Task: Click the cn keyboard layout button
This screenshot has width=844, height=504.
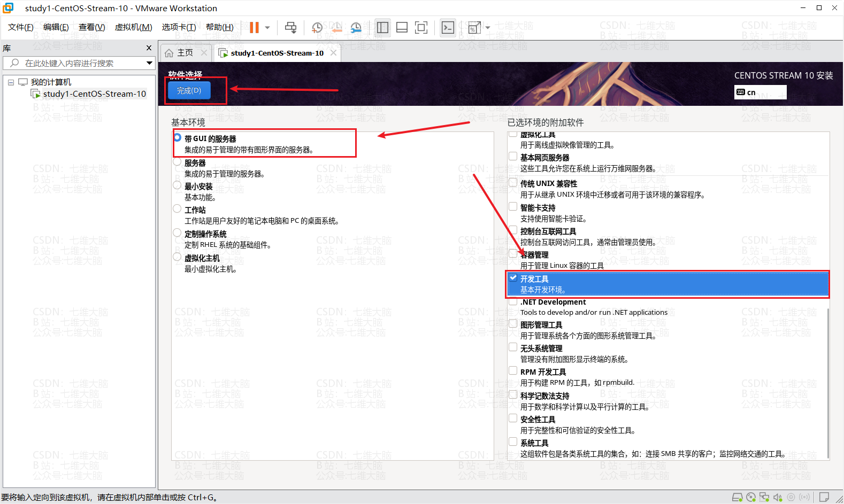Action: tap(760, 92)
